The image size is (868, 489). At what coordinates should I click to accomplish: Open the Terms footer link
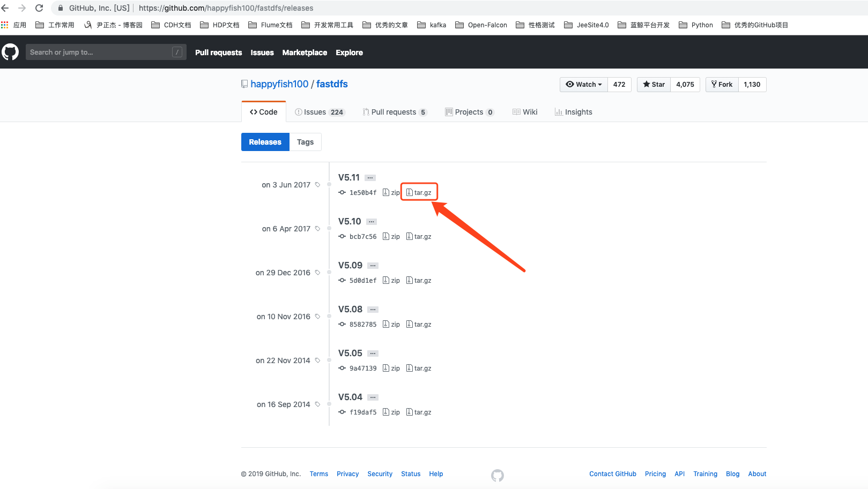[x=319, y=474]
